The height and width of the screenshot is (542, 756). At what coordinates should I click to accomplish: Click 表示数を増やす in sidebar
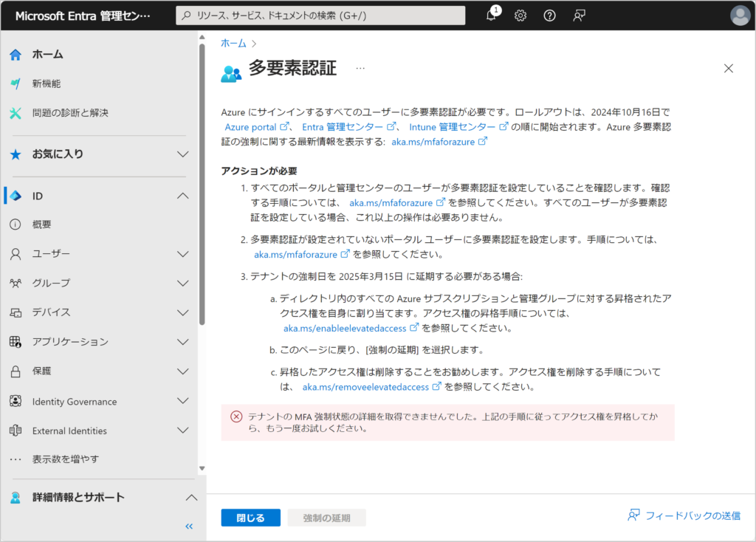point(66,459)
